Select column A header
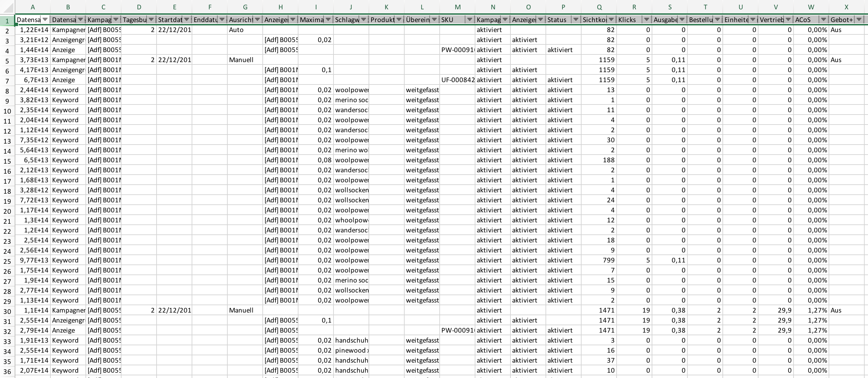Image resolution: width=868 pixels, height=378 pixels. (x=33, y=7)
